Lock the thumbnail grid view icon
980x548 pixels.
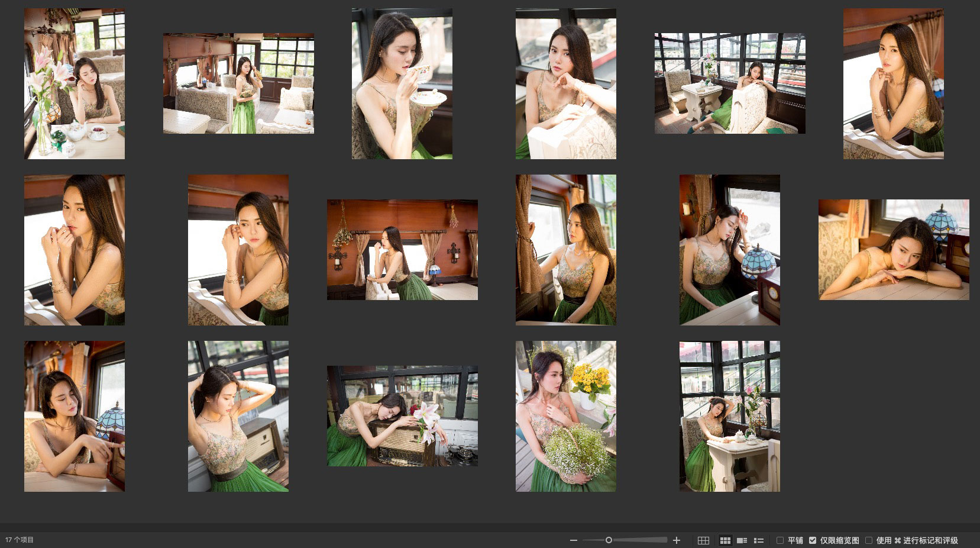pos(703,540)
